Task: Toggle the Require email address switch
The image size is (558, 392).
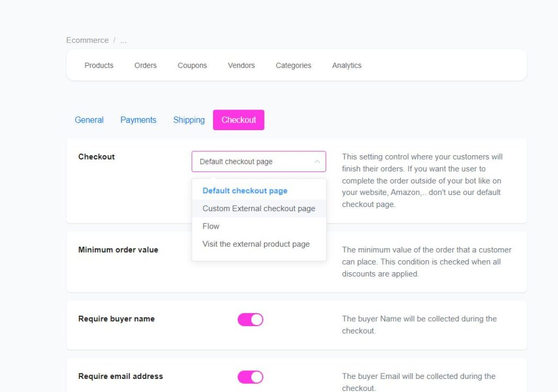Action: point(250,377)
